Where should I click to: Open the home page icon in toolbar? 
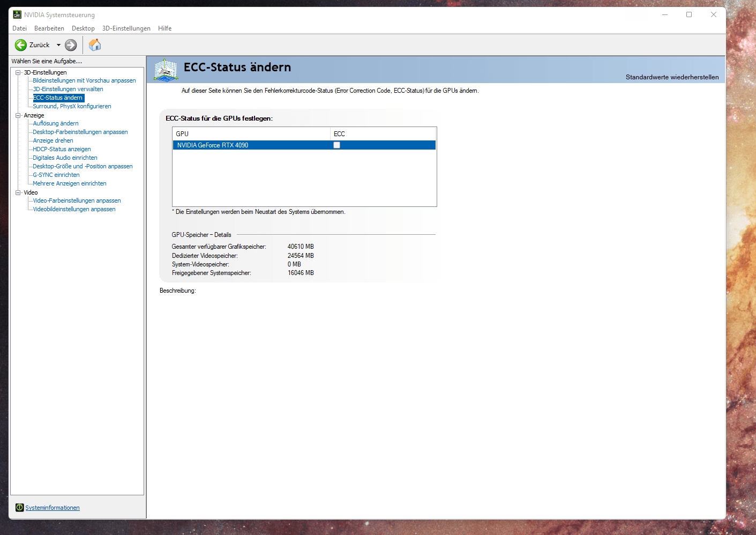coord(95,45)
